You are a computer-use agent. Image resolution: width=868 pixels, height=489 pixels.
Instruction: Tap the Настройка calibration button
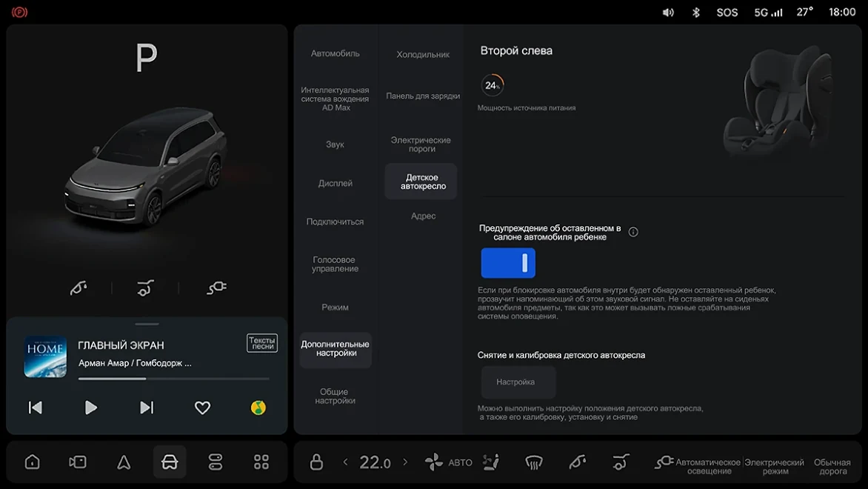point(518,382)
